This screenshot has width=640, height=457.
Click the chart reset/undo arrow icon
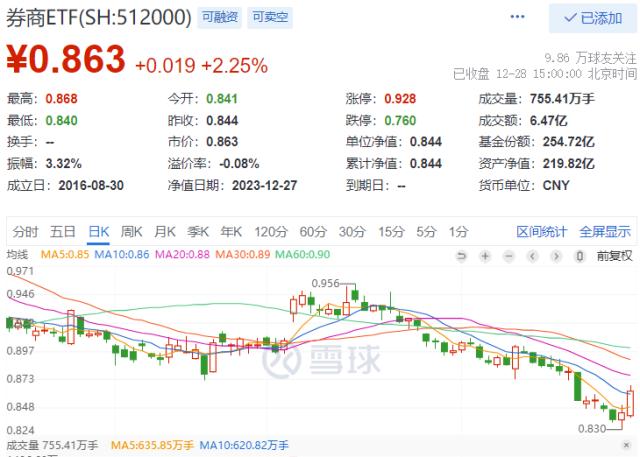coord(461,256)
